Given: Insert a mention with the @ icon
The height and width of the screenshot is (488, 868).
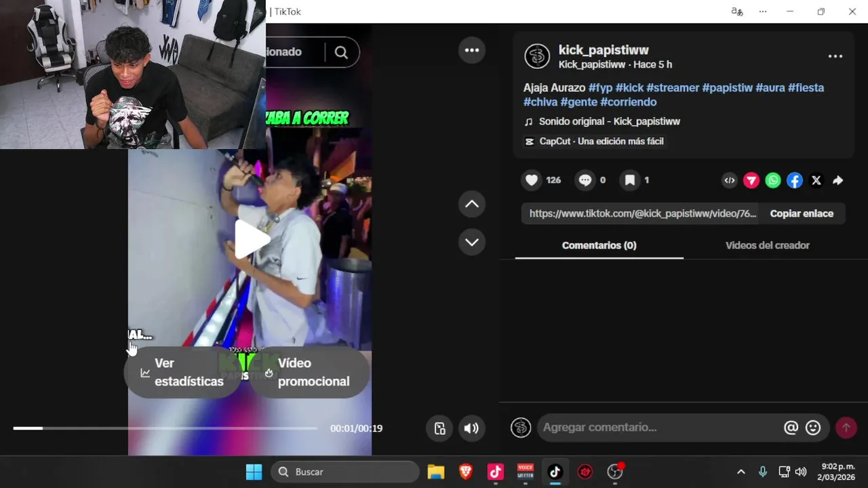Looking at the screenshot, I should pos(791,428).
